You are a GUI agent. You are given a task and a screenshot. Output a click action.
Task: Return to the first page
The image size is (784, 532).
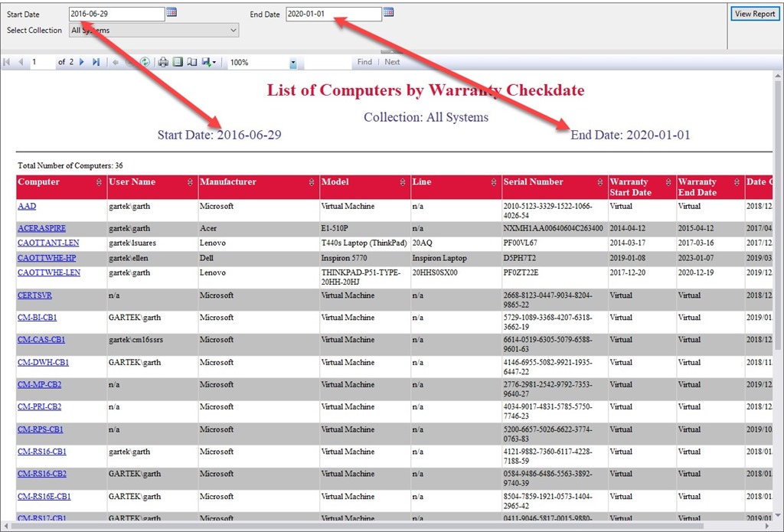pyautogui.click(x=6, y=62)
